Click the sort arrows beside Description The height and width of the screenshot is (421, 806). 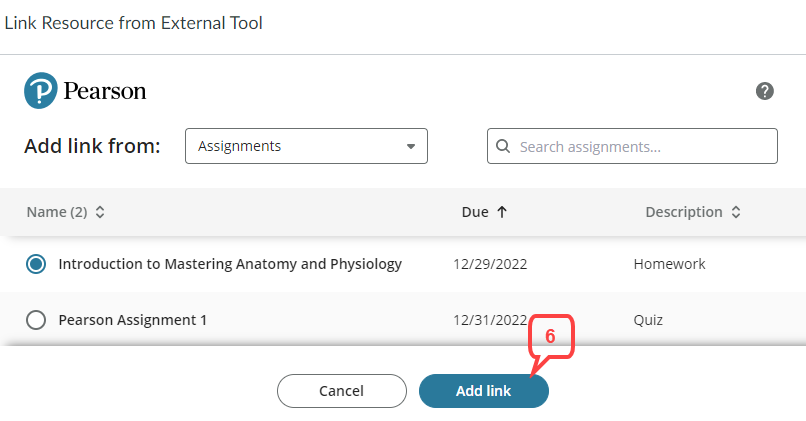736,212
